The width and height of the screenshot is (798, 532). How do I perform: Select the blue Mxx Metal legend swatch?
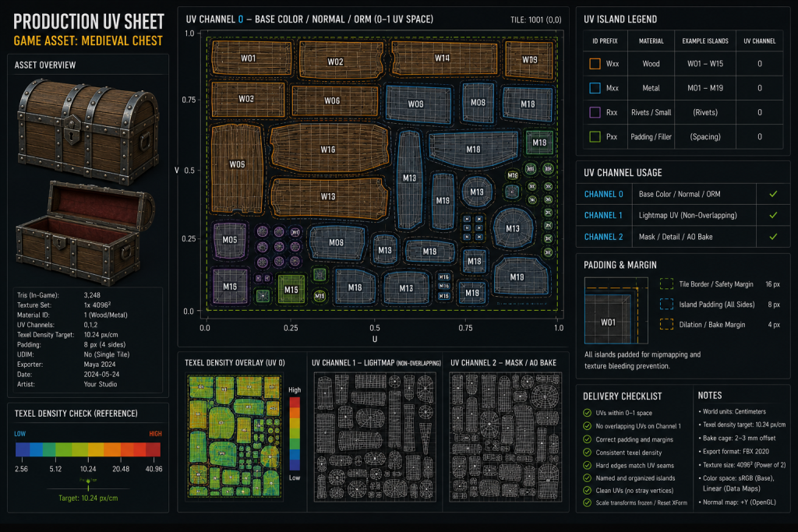tap(595, 88)
